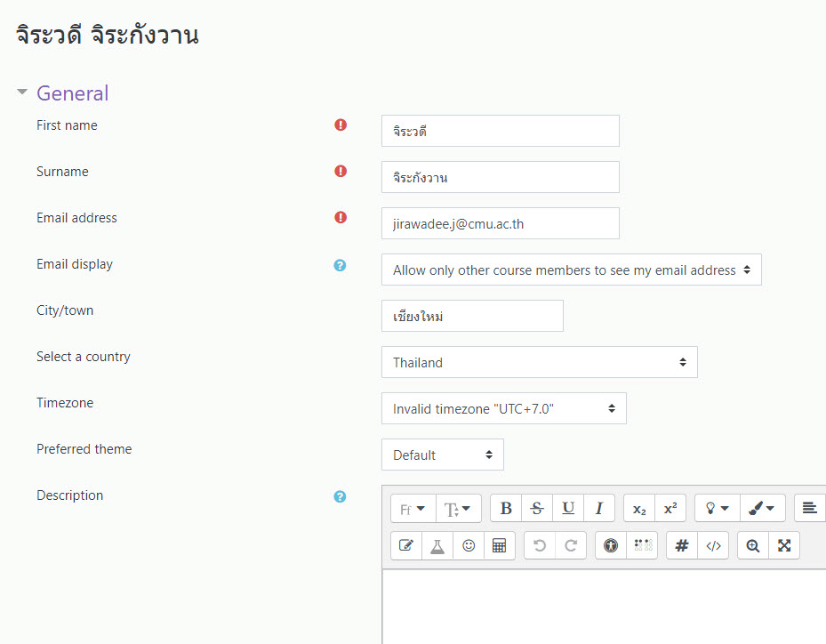Open the accessibility checker
This screenshot has height=644, width=826.
611,546
